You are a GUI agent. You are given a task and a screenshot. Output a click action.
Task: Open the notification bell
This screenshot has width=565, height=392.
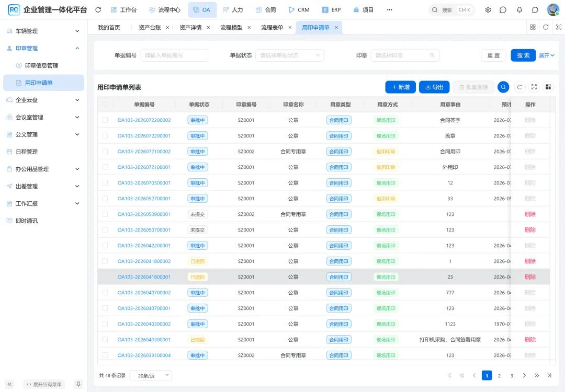click(519, 10)
